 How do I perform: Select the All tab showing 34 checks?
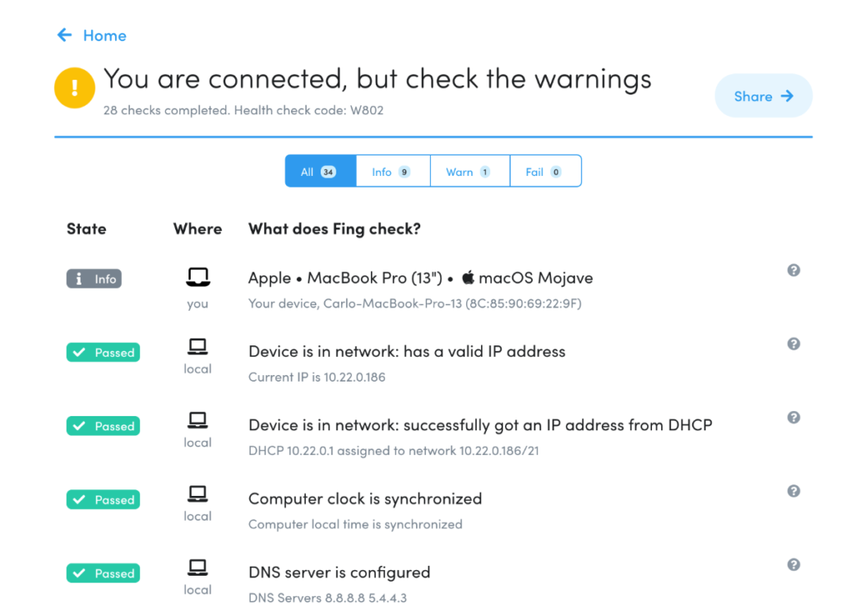click(x=320, y=170)
